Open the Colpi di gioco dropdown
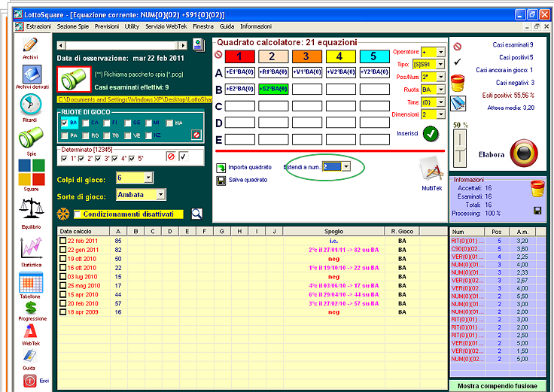554x392 pixels. [149, 178]
